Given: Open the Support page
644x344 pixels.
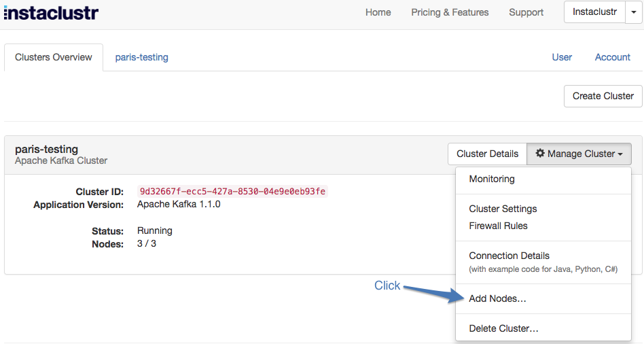Looking at the screenshot, I should (526, 12).
